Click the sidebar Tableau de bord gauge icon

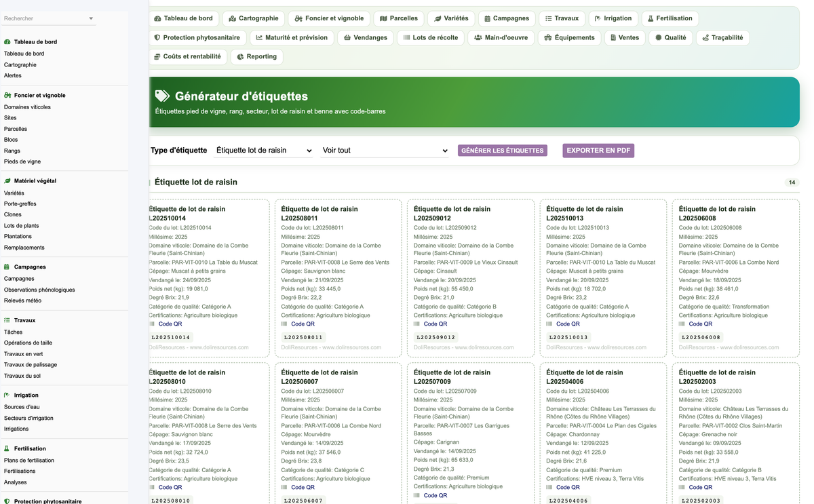(7, 42)
